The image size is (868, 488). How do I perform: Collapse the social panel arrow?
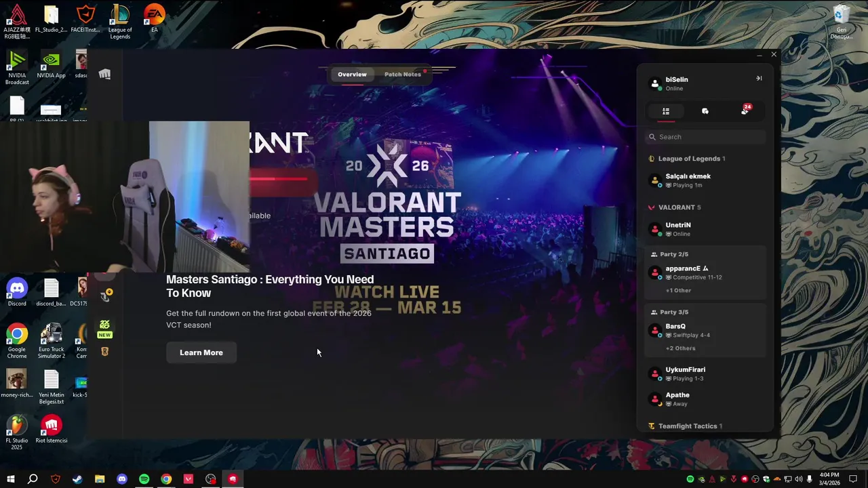click(759, 79)
